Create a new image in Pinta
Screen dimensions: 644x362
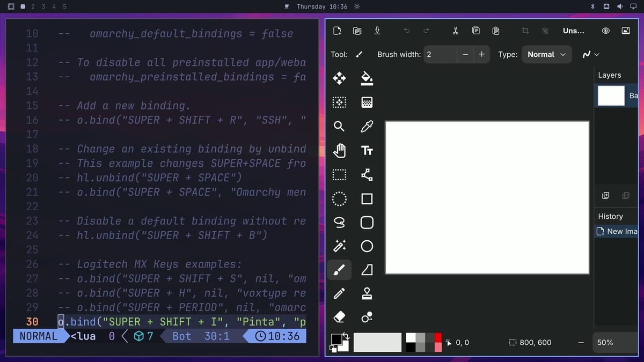[337, 31]
